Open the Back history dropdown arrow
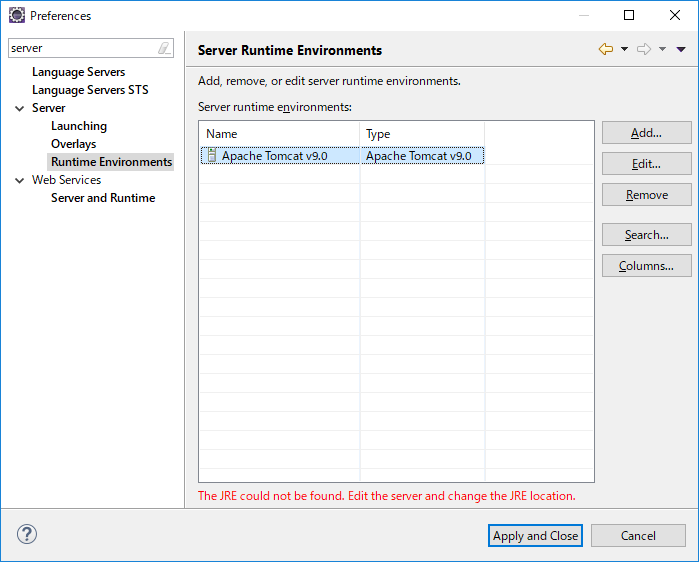 tap(624, 49)
